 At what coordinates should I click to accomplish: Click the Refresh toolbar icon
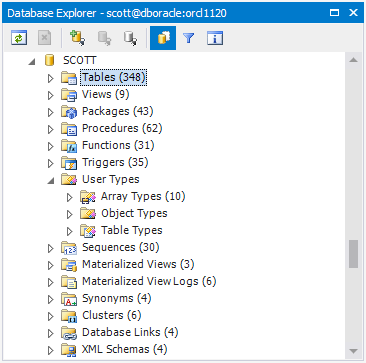[19, 38]
